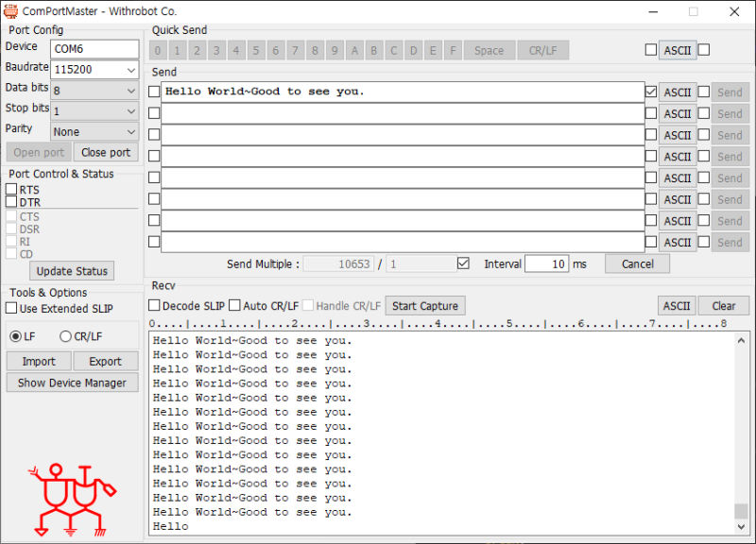Click the Recv scrollbar thumb
This screenshot has height=544, width=756.
click(x=741, y=511)
